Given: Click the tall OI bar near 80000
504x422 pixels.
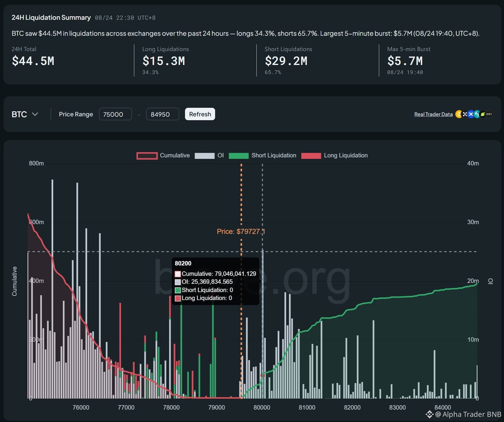Looking at the screenshot, I should 263,324.
